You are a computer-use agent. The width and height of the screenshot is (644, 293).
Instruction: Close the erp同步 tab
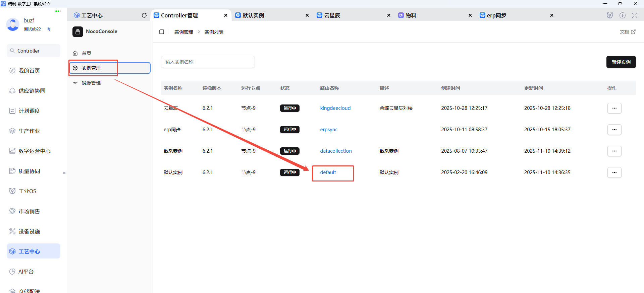click(x=552, y=15)
